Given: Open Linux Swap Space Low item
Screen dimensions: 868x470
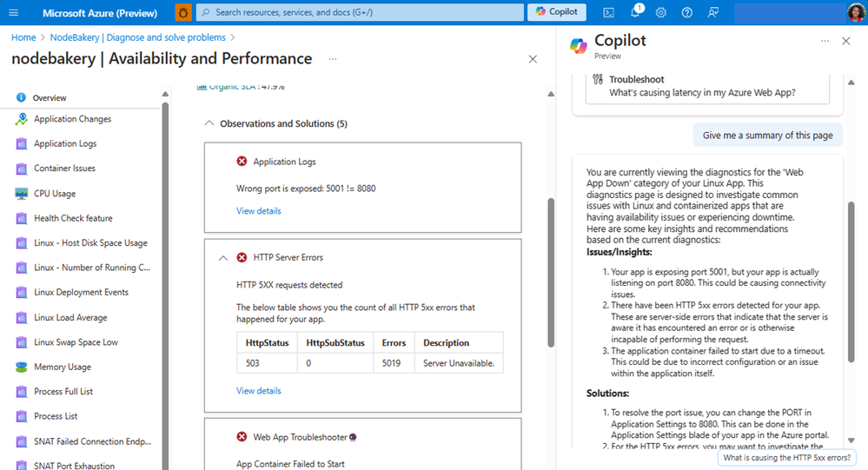Looking at the screenshot, I should tap(76, 342).
